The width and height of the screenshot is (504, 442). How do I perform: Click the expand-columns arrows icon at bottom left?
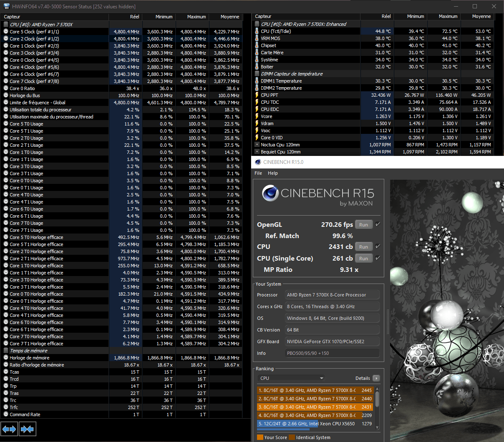pos(9,429)
